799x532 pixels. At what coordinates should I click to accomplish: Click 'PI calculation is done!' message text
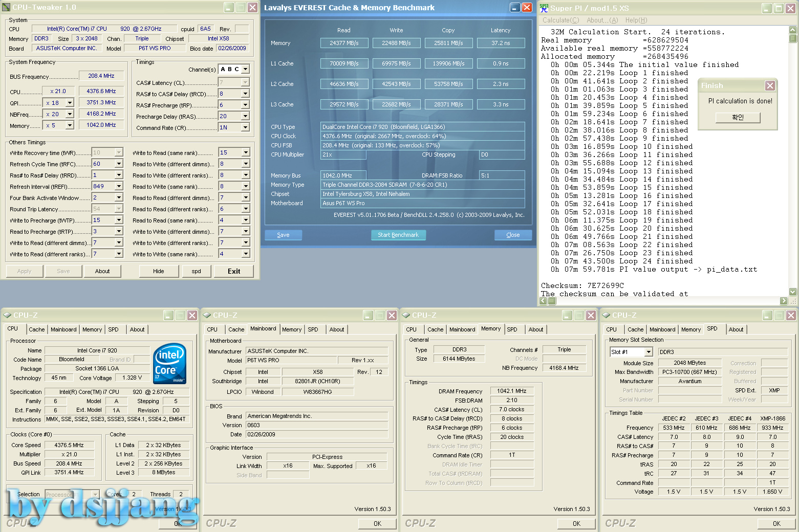(x=740, y=101)
